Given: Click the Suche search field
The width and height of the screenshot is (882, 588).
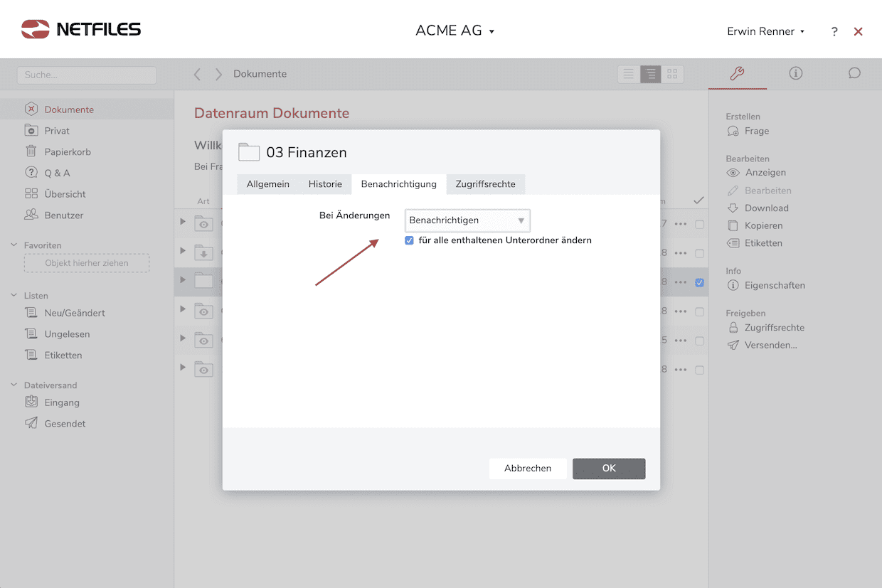Looking at the screenshot, I should (87, 75).
